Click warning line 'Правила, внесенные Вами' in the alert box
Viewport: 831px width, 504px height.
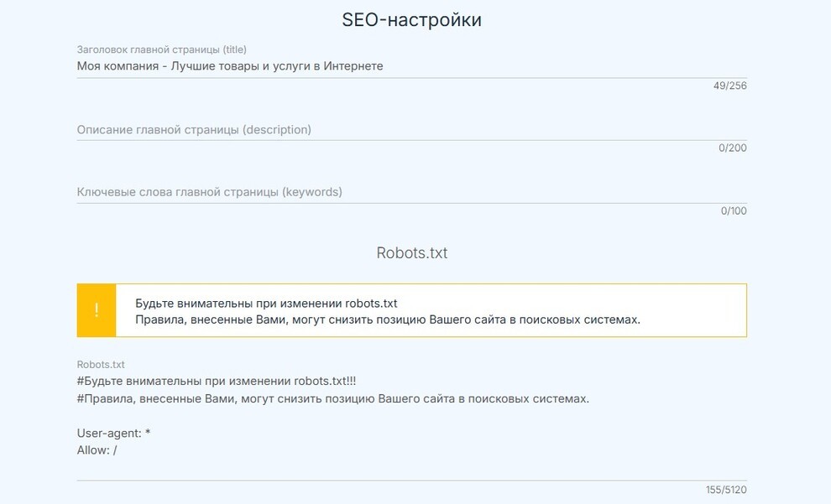pyautogui.click(x=388, y=320)
